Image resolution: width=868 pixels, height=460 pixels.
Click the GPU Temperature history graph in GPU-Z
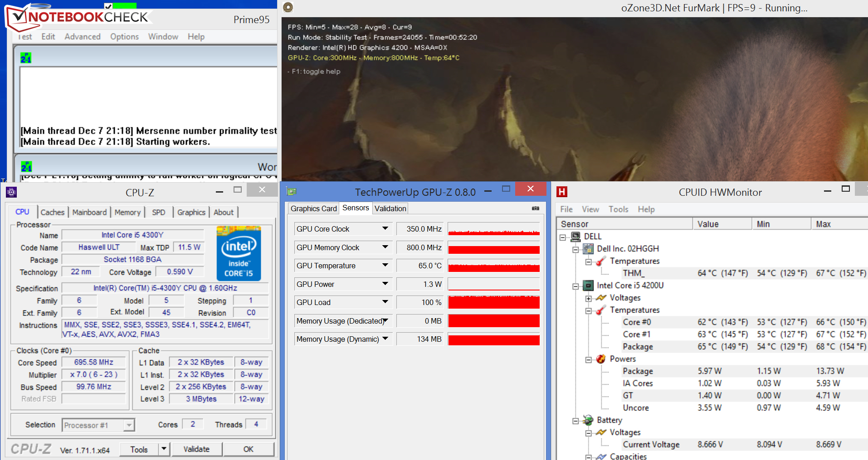click(x=494, y=266)
